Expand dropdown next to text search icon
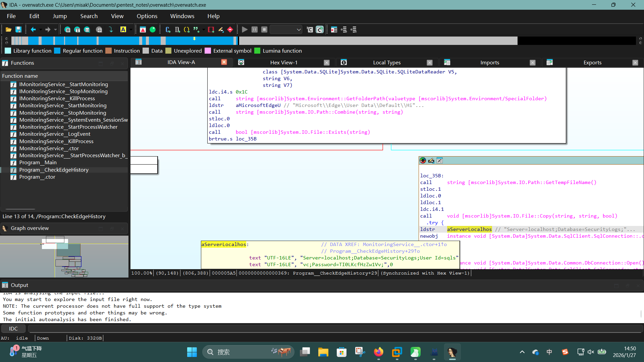This screenshot has height=362, width=644. [x=130, y=29]
